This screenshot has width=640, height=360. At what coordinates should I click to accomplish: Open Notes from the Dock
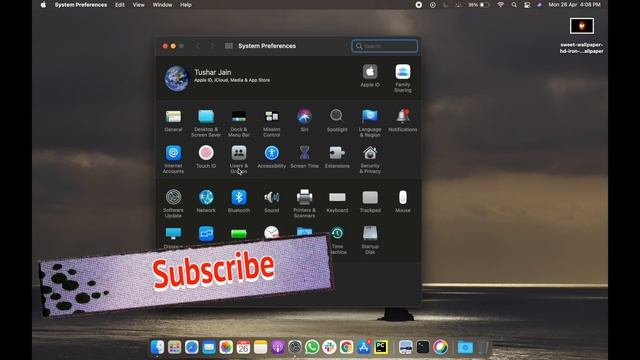click(260, 347)
